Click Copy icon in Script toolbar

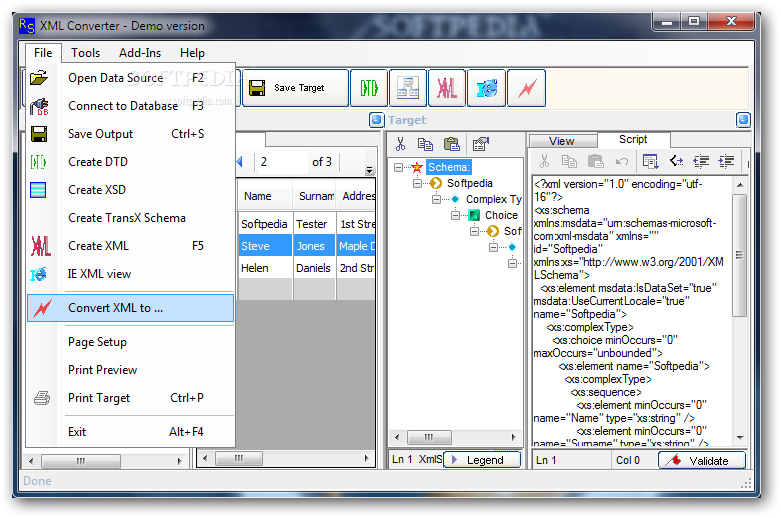569,161
